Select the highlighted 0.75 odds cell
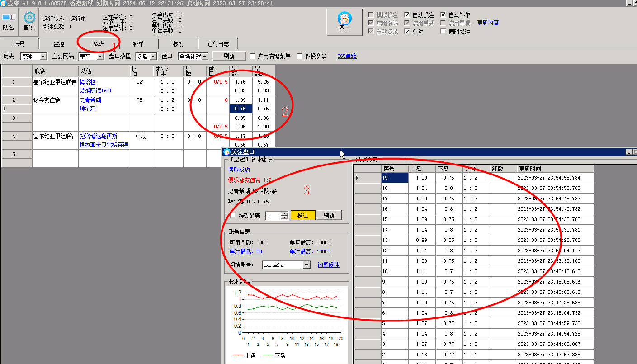Image resolution: width=637 pixels, height=364 pixels. pos(241,109)
